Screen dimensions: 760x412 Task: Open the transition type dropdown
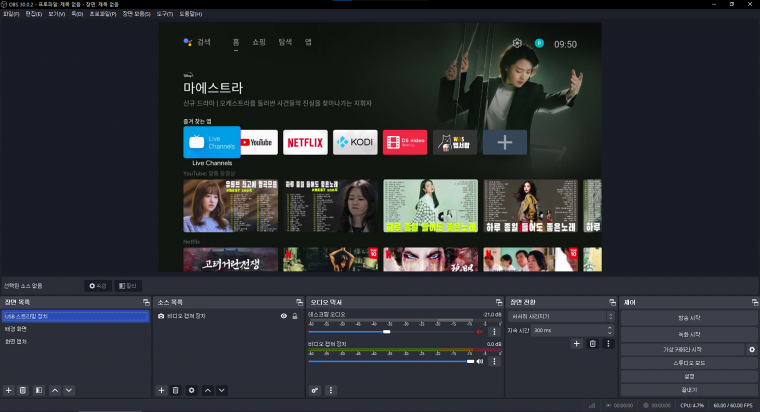[x=561, y=317]
